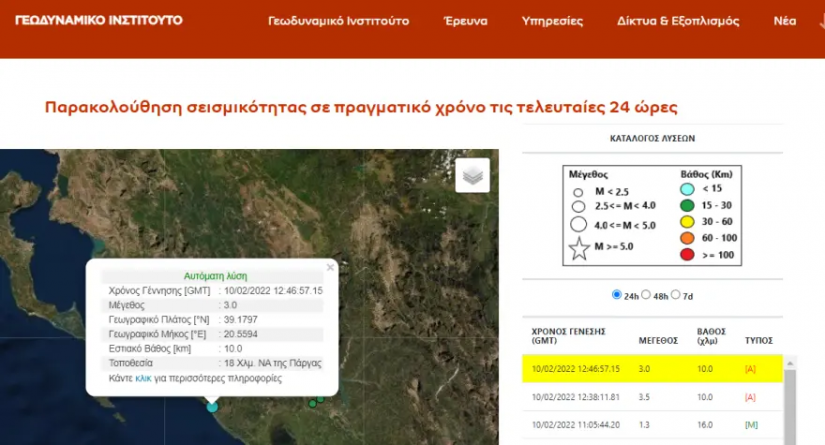This screenshot has width=825, height=445.
Task: Click the [A] type link in yellow row
Action: tap(751, 368)
